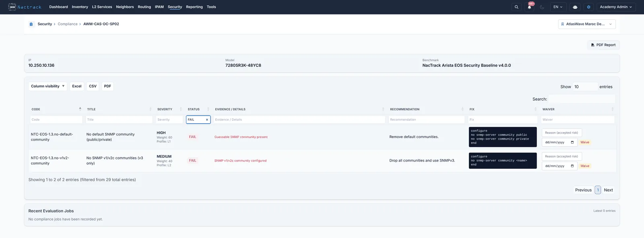The image size is (644, 238).
Task: Toggle dark mode moon icon
Action: coord(542,7)
